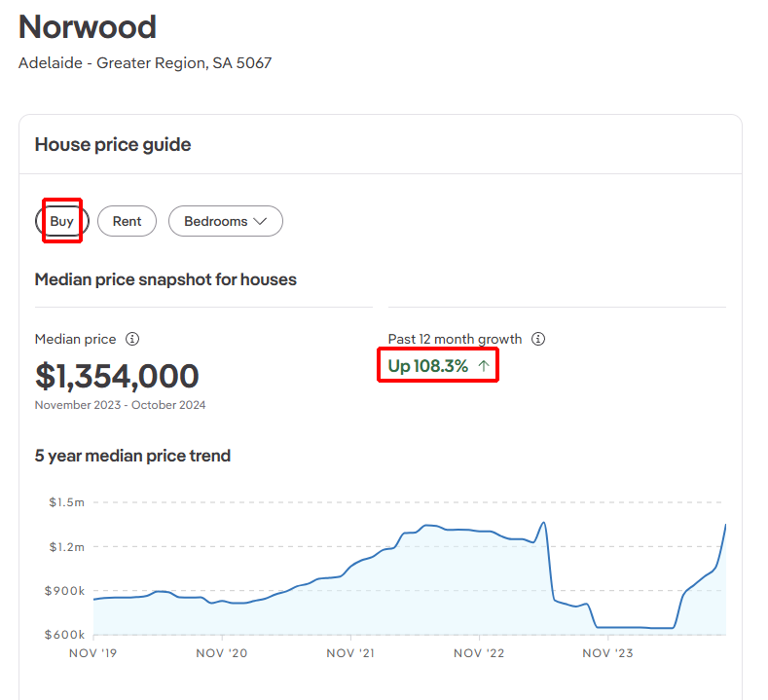Click the NOV '19 marker on timeline axis
The height and width of the screenshot is (700, 768).
coord(94,653)
